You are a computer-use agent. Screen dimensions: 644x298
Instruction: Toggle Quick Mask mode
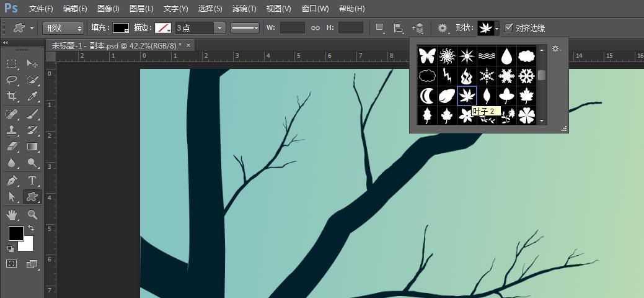(12, 264)
